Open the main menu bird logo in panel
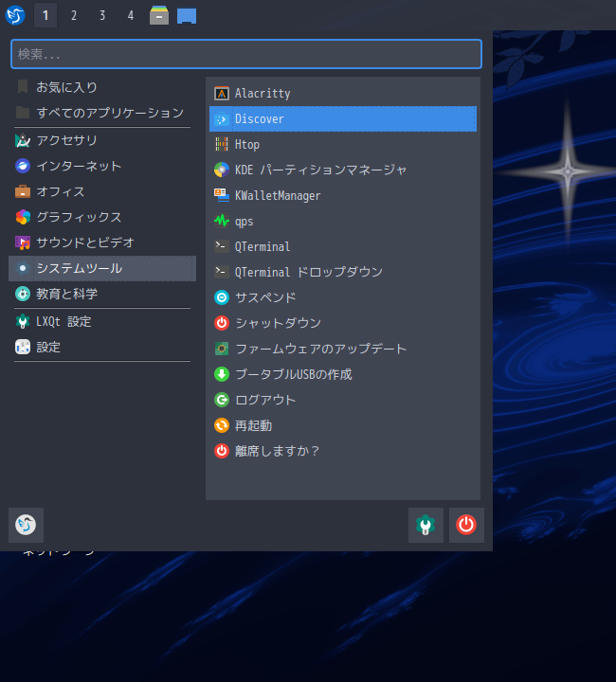The image size is (616, 682). click(15, 15)
